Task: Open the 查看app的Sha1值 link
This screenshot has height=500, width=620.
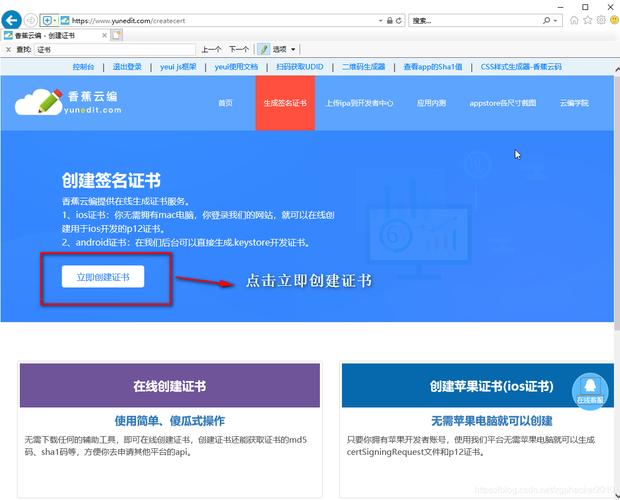Action: [433, 67]
